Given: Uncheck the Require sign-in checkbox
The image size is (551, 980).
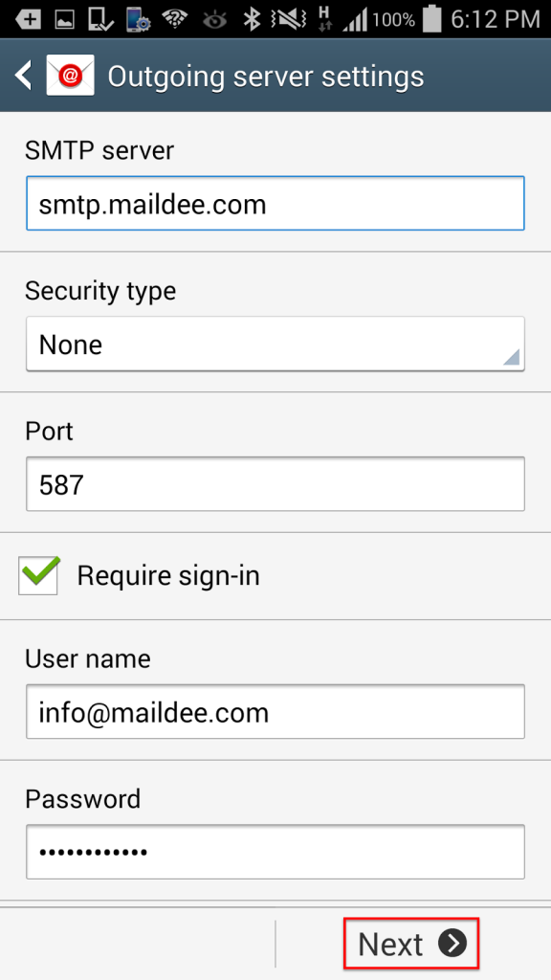Looking at the screenshot, I should pos(38,575).
